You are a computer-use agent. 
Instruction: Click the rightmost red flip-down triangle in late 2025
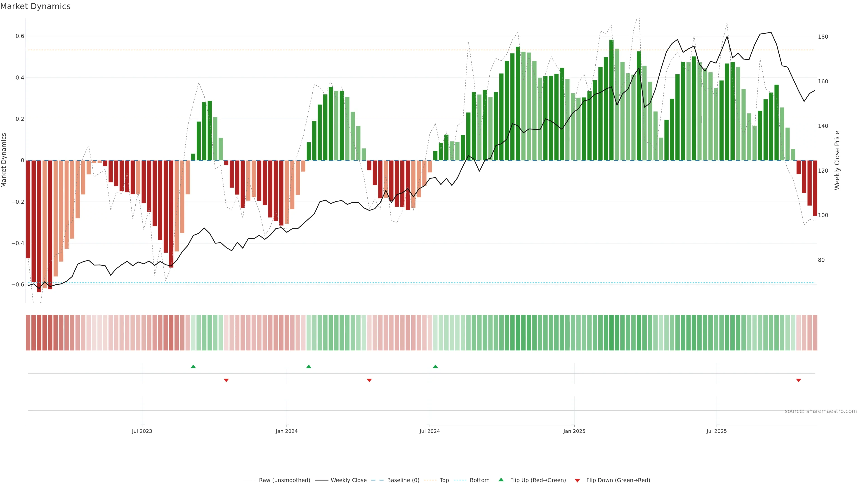pos(798,380)
